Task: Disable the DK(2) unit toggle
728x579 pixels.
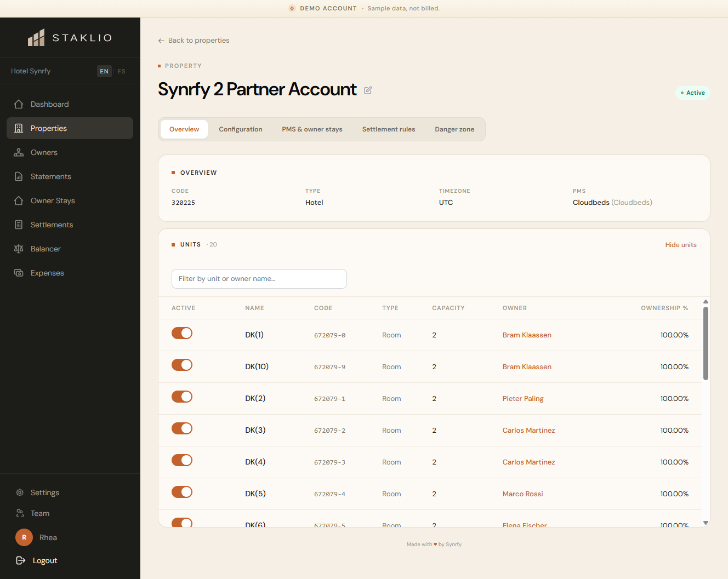Action: coord(182,397)
